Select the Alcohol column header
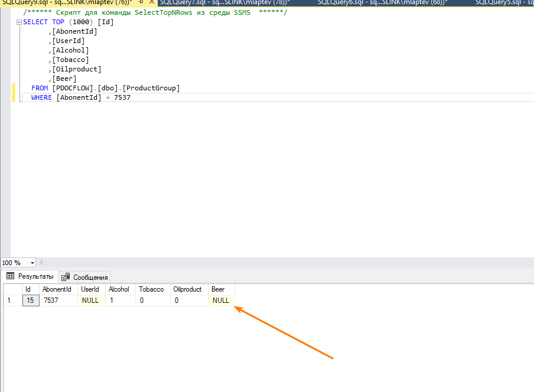This screenshot has width=534, height=392. pos(121,289)
